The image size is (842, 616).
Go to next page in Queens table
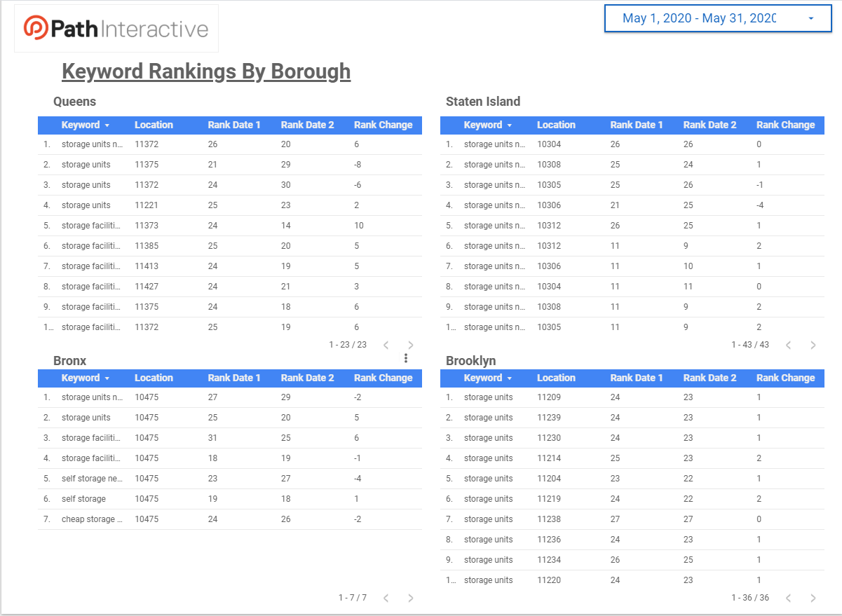tap(411, 345)
